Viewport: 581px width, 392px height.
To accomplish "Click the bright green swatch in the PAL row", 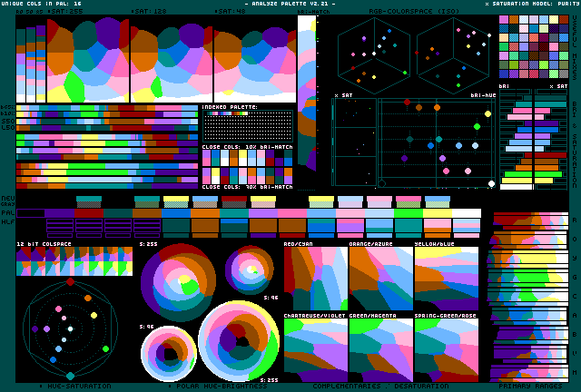I will point(409,213).
